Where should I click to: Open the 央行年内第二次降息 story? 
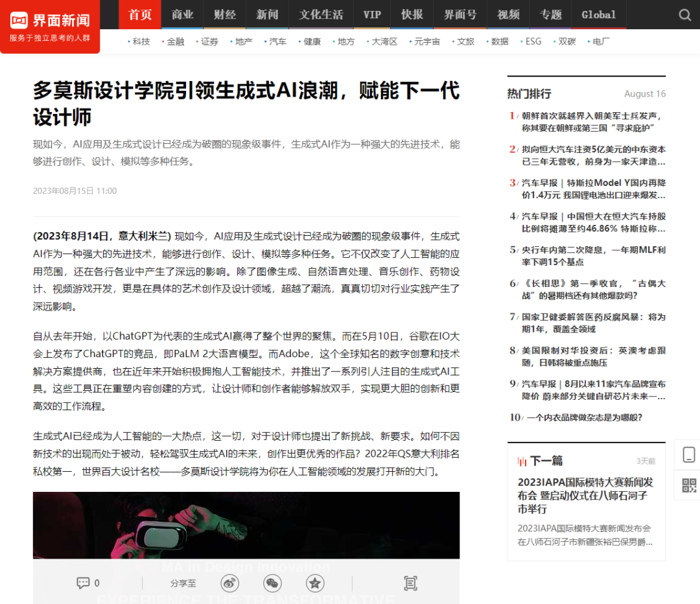(x=594, y=256)
